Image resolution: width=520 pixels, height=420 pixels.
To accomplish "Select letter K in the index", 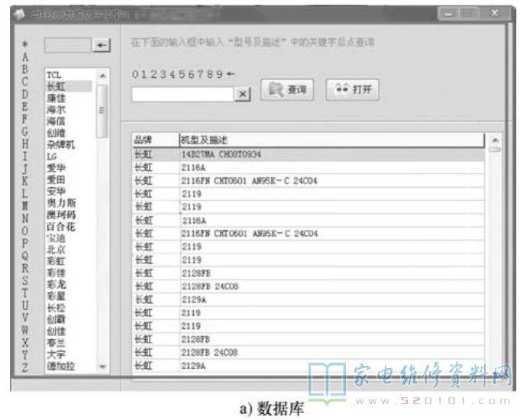I will coord(25,181).
